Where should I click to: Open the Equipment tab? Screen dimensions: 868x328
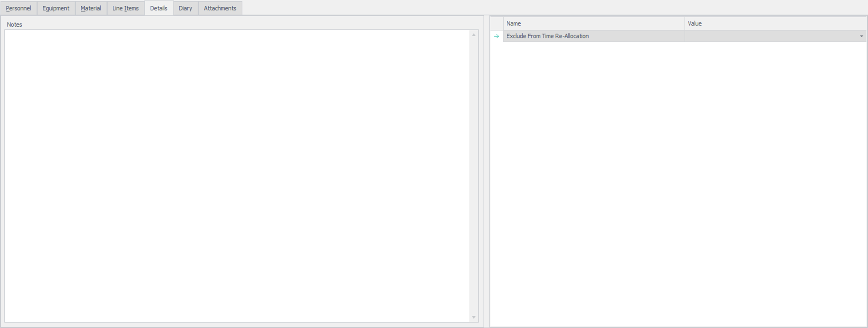click(x=56, y=8)
